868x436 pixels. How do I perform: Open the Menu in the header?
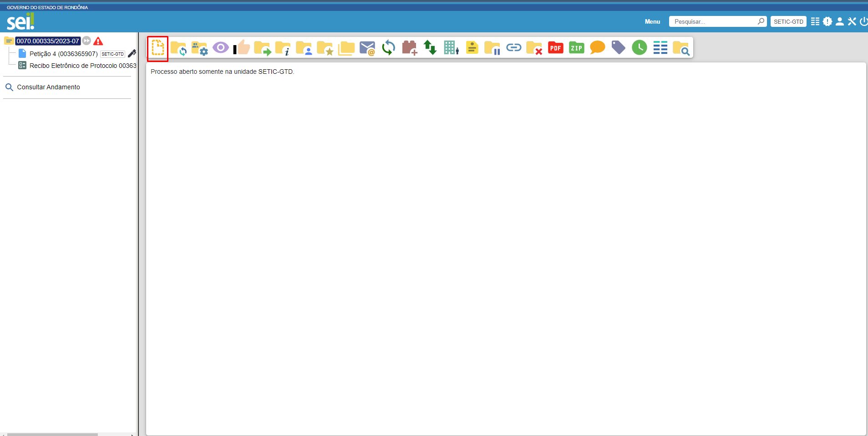click(652, 21)
